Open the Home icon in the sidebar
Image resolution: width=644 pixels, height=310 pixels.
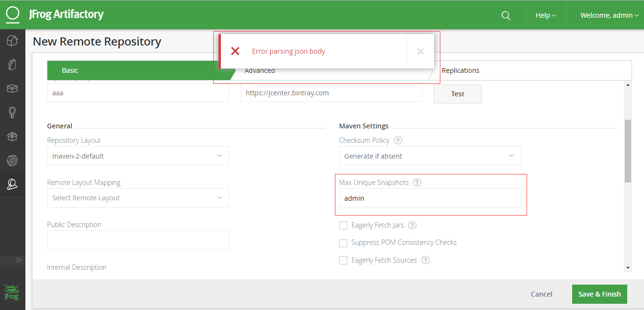[x=12, y=41]
